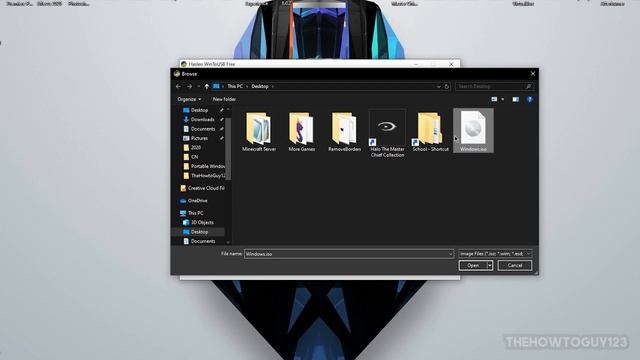Select Documents under This PC
Image resolution: width=640 pixels, height=360 pixels.
203,241
